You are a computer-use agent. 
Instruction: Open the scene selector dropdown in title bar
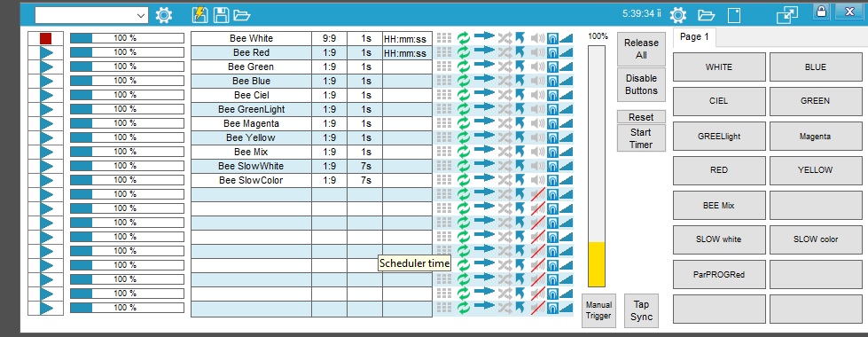point(91,15)
